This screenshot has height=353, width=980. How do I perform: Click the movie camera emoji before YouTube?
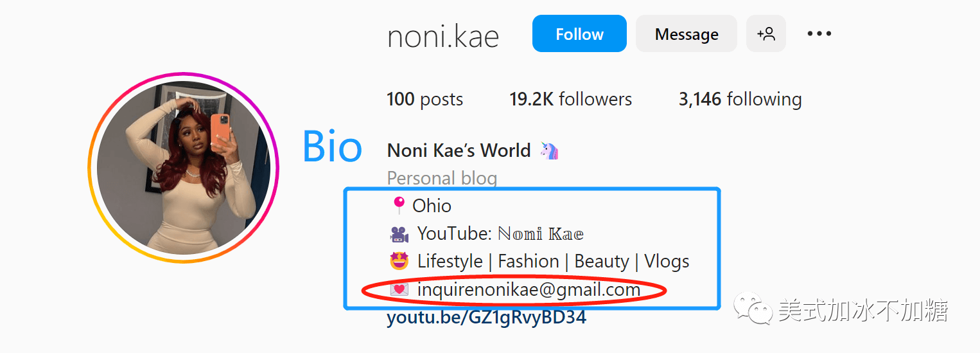[x=399, y=233]
